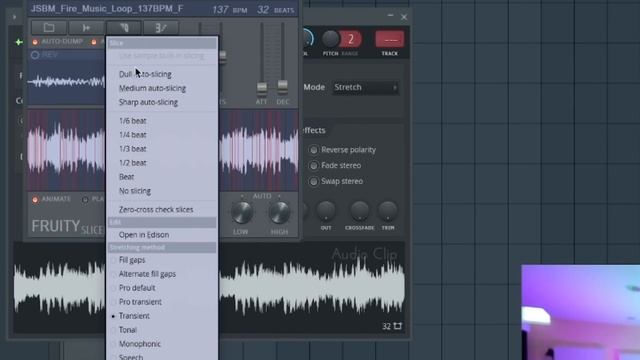Toggle the ANIMATE option light
Viewport: 640px width, 360px height.
35,199
